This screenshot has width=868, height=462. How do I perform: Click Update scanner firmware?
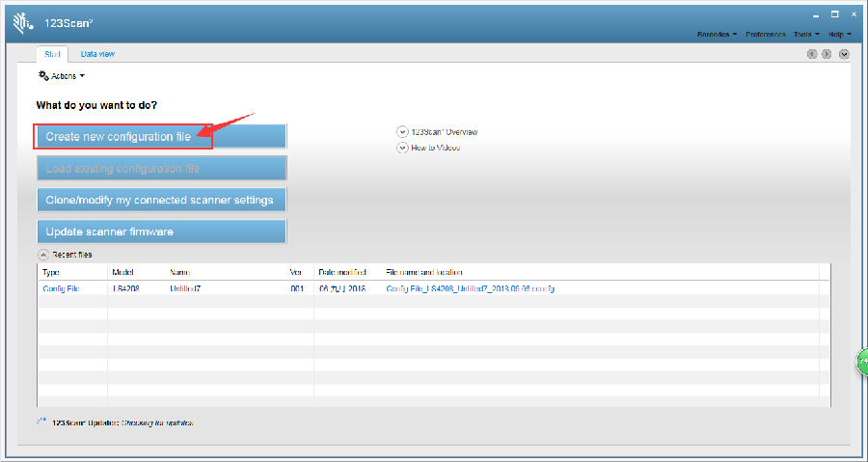pos(162,231)
